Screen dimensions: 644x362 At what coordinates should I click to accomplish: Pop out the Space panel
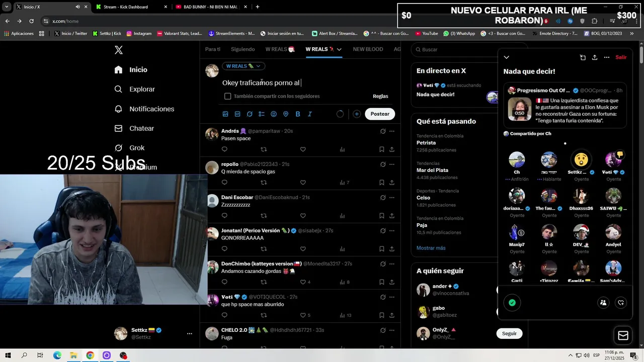[583, 57]
